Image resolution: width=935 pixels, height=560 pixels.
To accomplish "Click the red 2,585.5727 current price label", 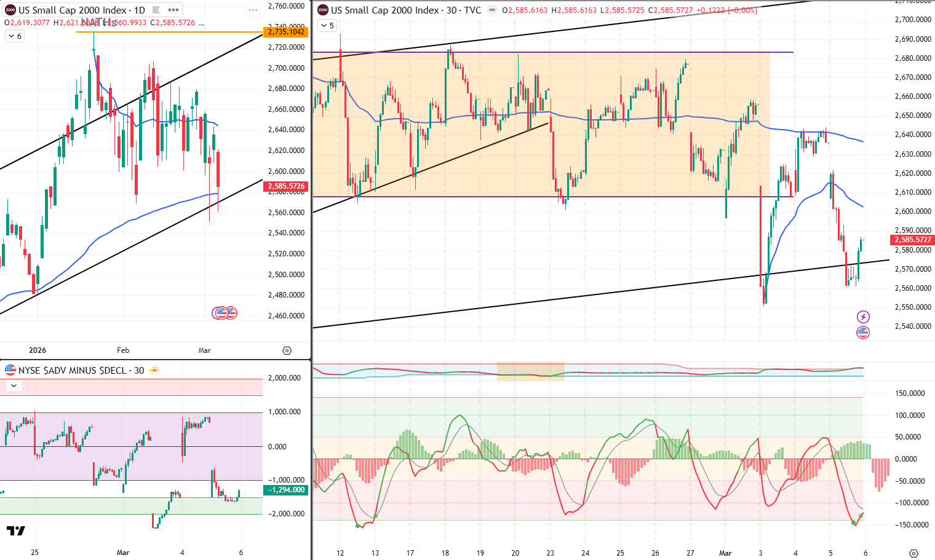I will [912, 240].
